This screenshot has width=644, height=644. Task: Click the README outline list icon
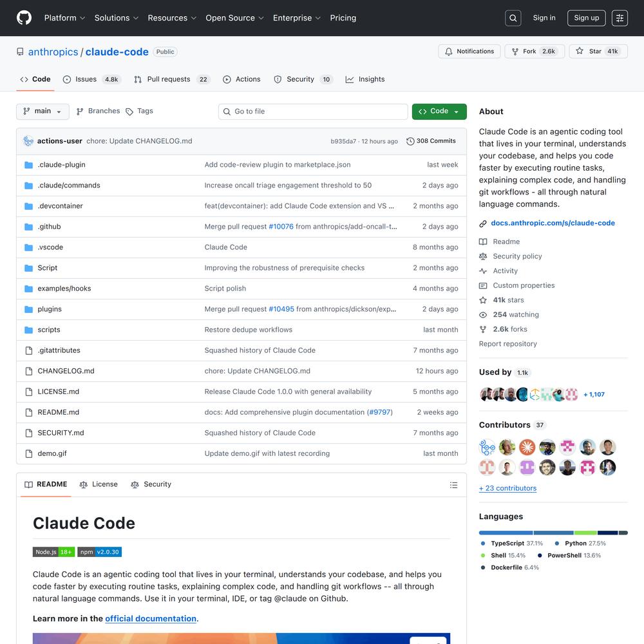(453, 485)
